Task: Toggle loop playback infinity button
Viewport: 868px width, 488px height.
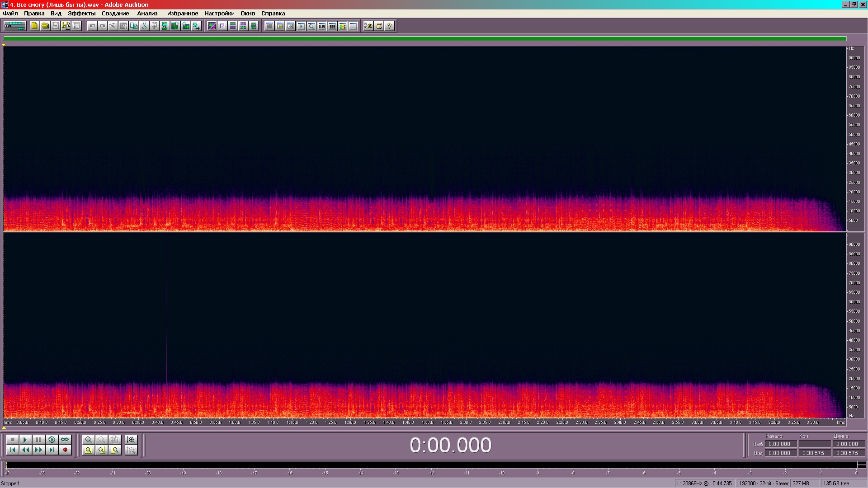Action: click(x=65, y=440)
